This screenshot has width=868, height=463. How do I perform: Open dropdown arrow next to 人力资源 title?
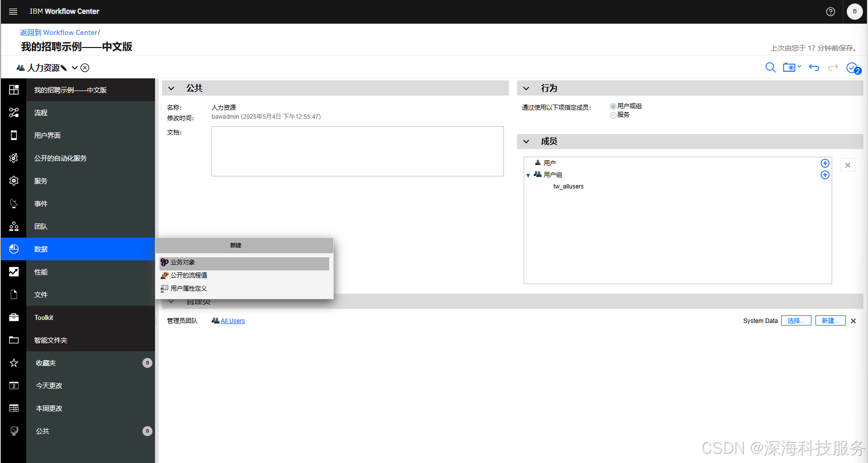(x=75, y=68)
